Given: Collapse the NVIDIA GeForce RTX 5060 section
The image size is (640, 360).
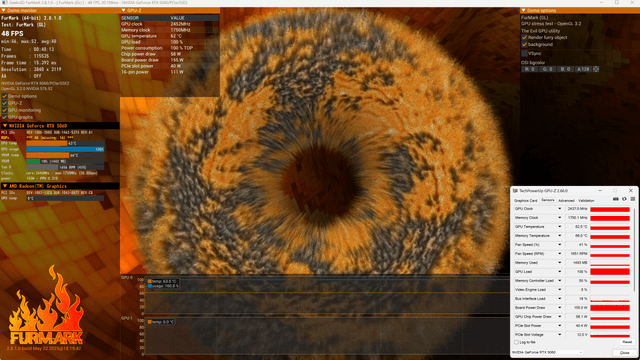Looking at the screenshot, I should click(x=5, y=126).
